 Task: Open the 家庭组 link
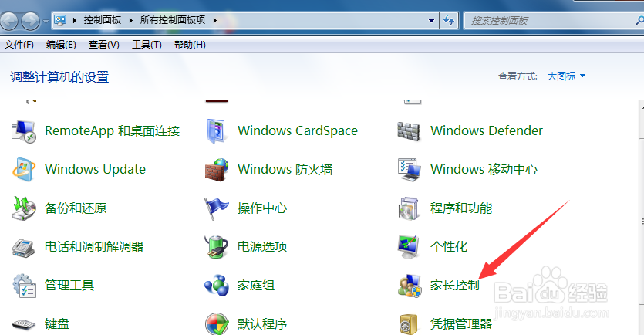tap(256, 286)
